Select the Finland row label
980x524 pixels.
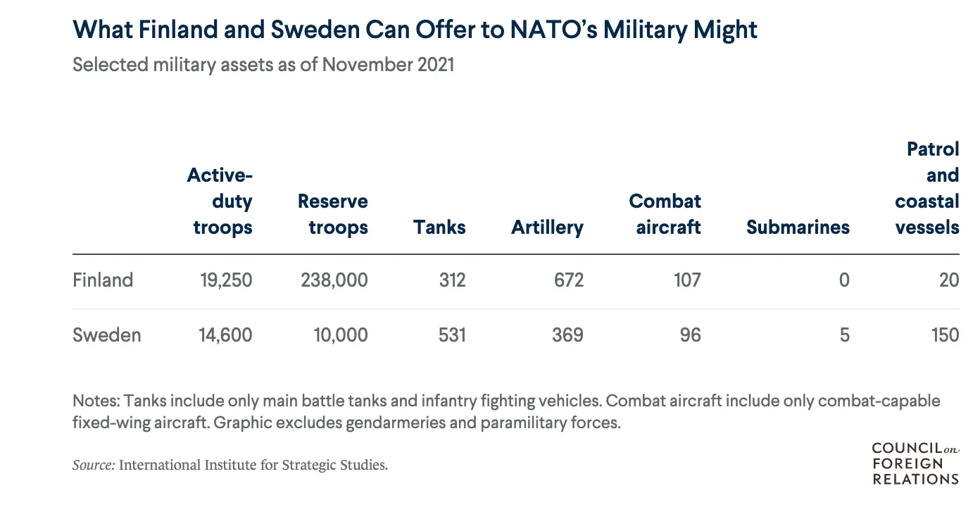click(103, 280)
